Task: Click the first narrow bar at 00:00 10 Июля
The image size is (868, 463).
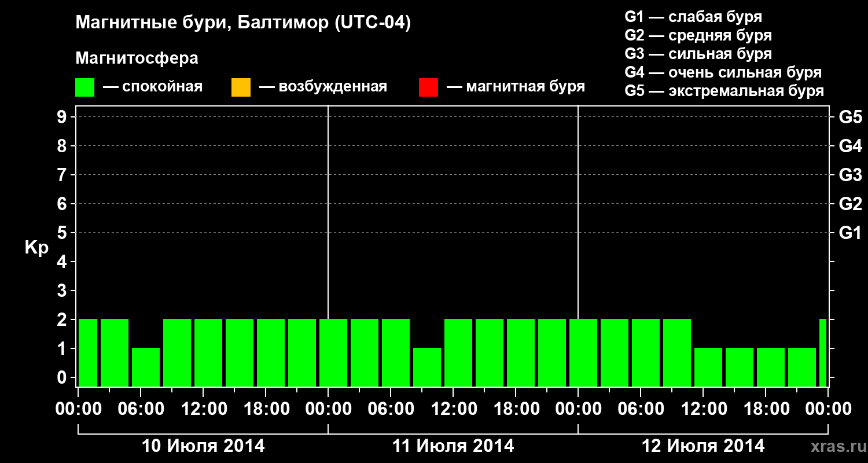Action: [x=87, y=352]
